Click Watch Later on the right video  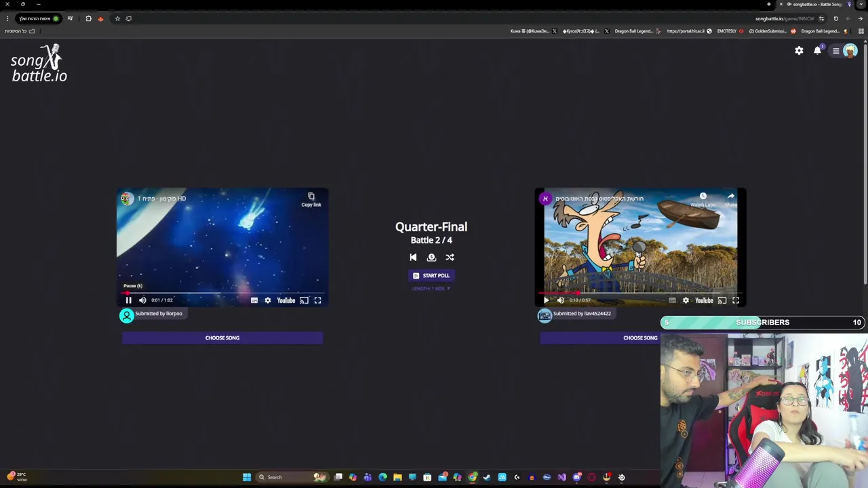(x=703, y=199)
